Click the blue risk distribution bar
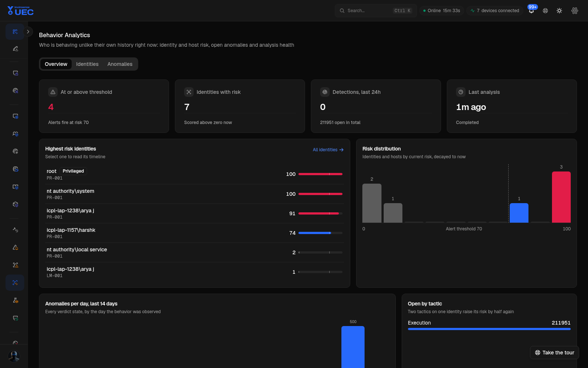 pos(519,213)
